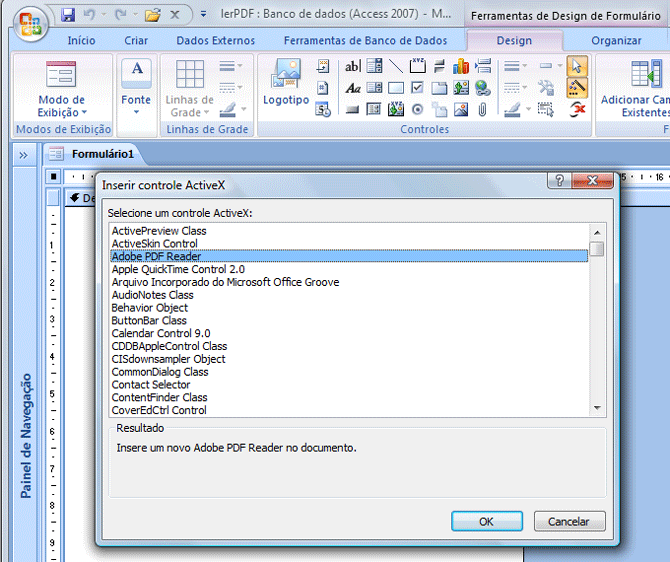The image size is (670, 562).
Task: Click the Insert ActiveX Control icon
Action: click(x=577, y=110)
